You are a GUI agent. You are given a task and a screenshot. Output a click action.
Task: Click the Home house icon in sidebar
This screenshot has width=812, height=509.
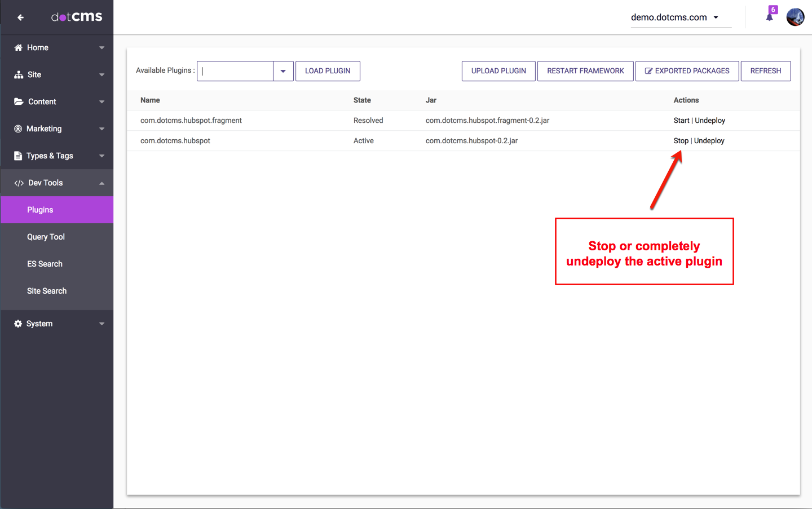[19, 48]
